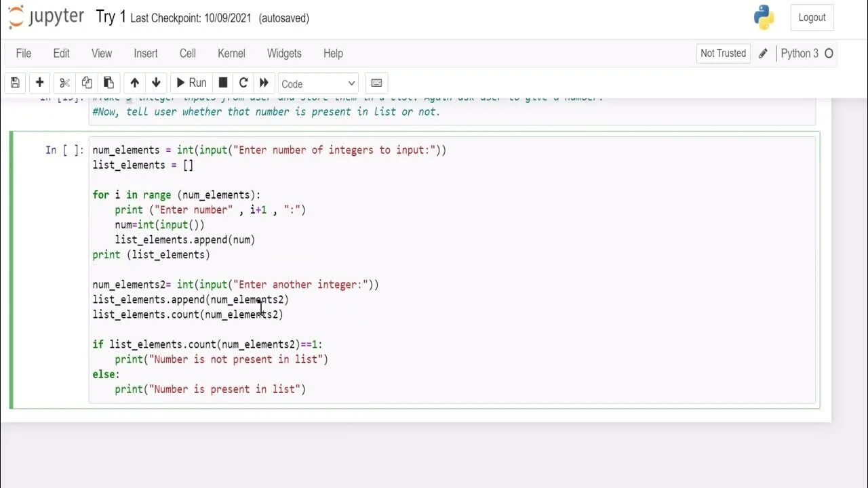Click the else: code line
Viewport: 868px width, 488px height.
coord(106,374)
